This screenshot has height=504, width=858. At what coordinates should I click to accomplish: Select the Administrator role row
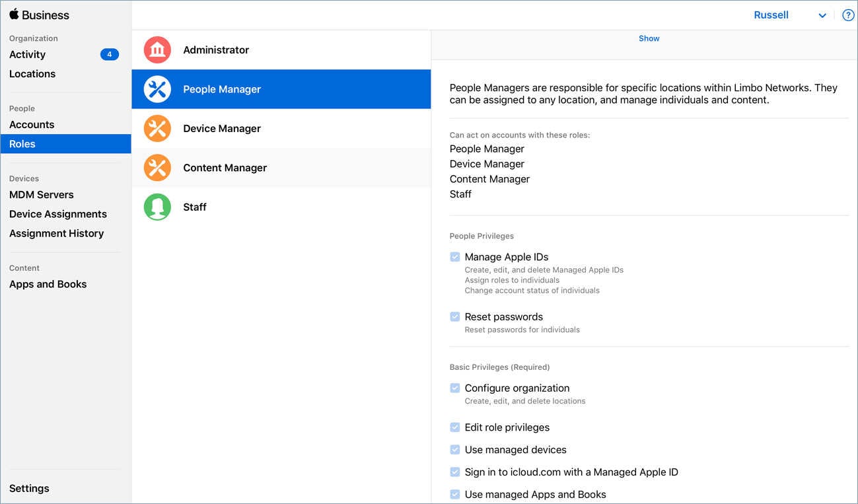[x=281, y=50]
